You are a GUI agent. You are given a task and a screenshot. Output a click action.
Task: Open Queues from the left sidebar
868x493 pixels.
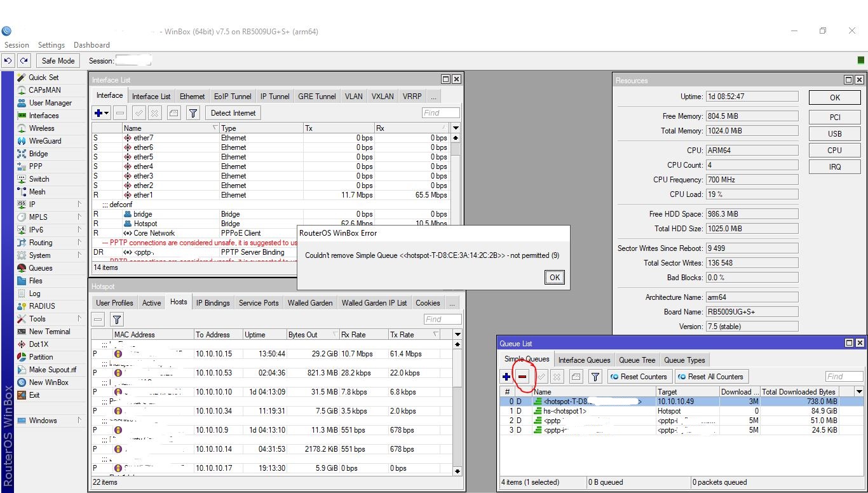coord(40,268)
